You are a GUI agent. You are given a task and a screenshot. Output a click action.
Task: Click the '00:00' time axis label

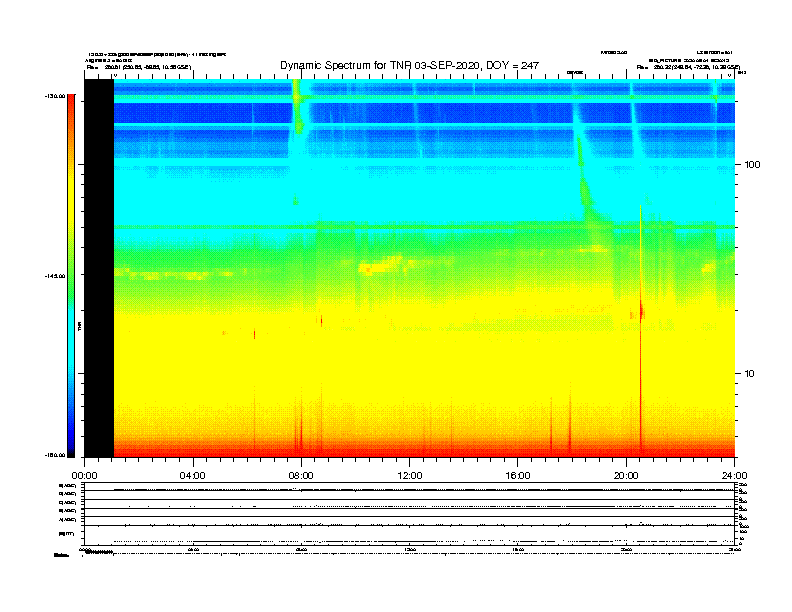pos(84,476)
